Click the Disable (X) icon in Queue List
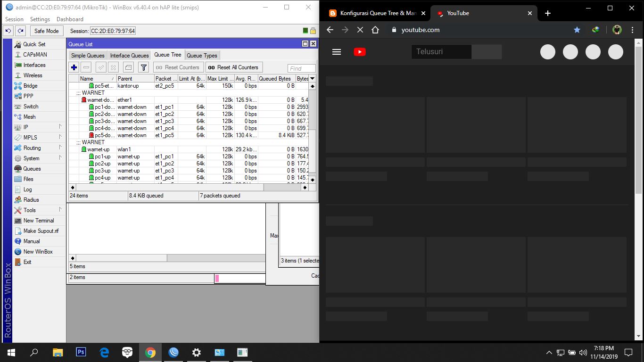 tap(113, 67)
